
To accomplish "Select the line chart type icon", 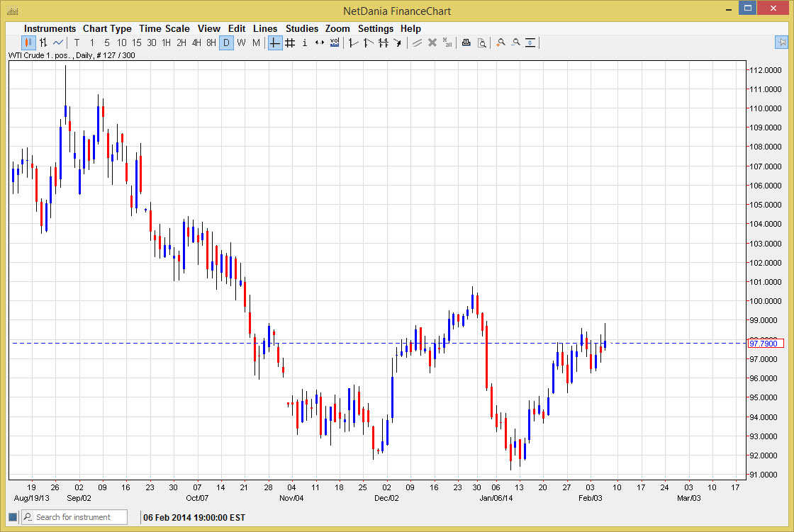I will (x=58, y=43).
